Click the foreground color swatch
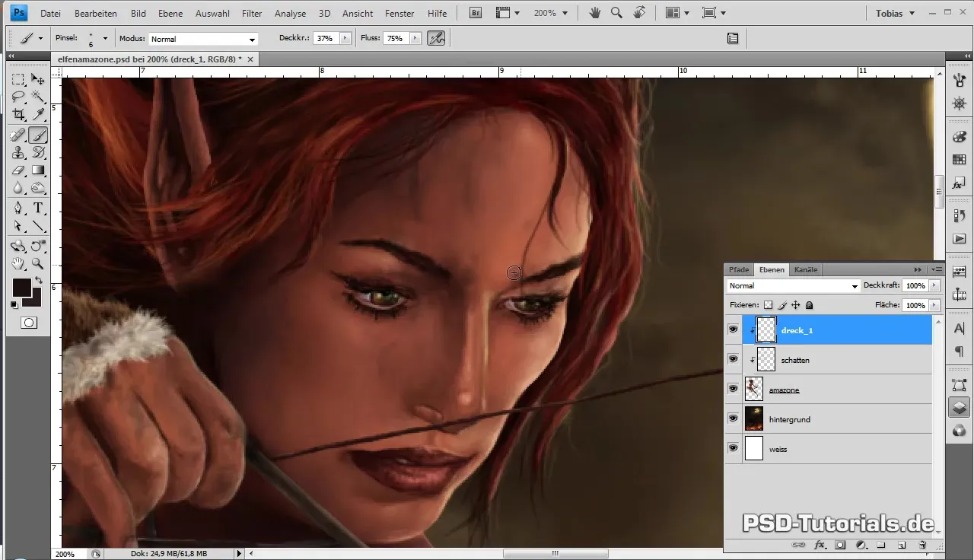Viewport: 974px width, 560px height. click(x=21, y=287)
